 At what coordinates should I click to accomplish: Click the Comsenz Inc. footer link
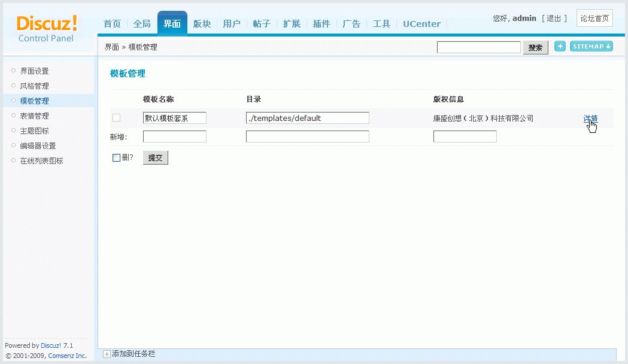67,356
